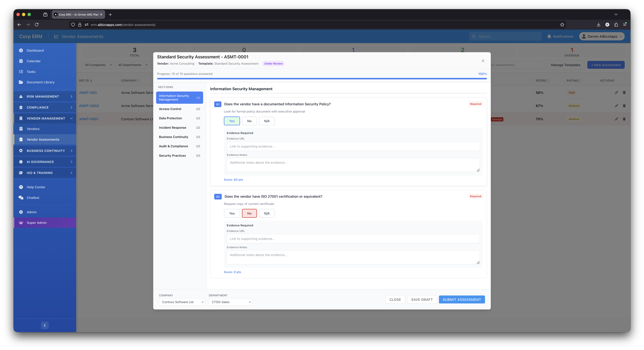Screen dimensions: 644x350
Task: Switch to the Data Protection section
Action: point(170,118)
